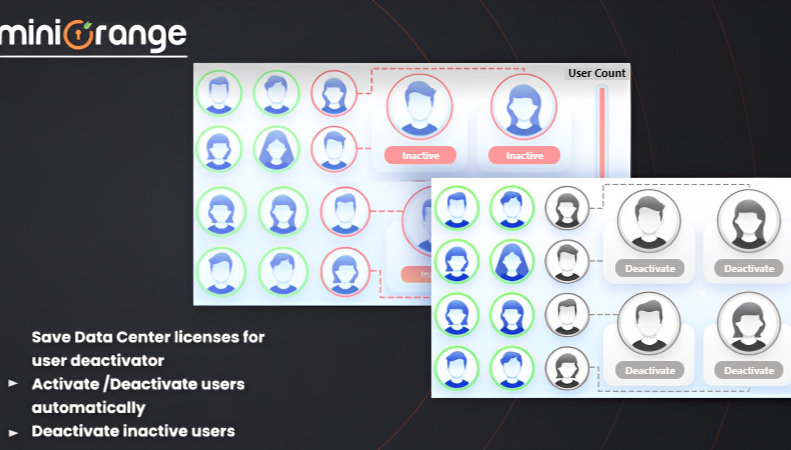Select top-right large gray female avatar

748,220
